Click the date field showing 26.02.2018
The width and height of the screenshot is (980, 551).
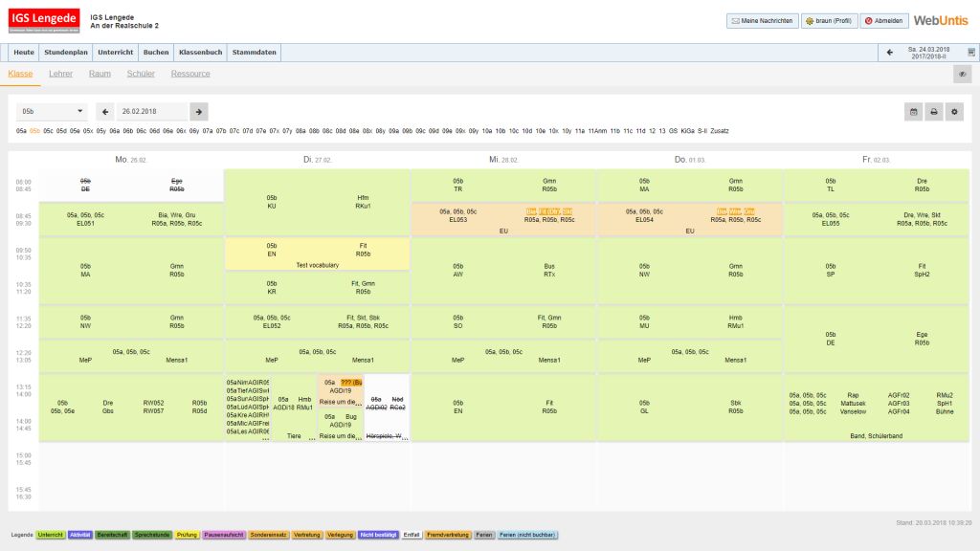click(x=151, y=111)
